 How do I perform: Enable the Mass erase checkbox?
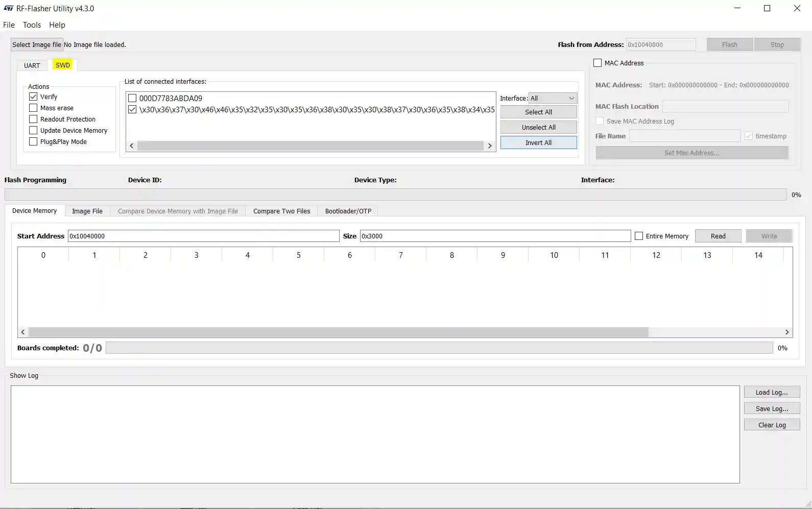point(34,108)
